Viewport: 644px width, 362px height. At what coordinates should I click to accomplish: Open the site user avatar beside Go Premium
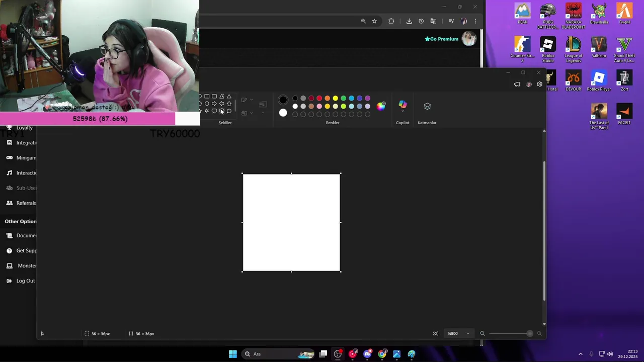469,39
